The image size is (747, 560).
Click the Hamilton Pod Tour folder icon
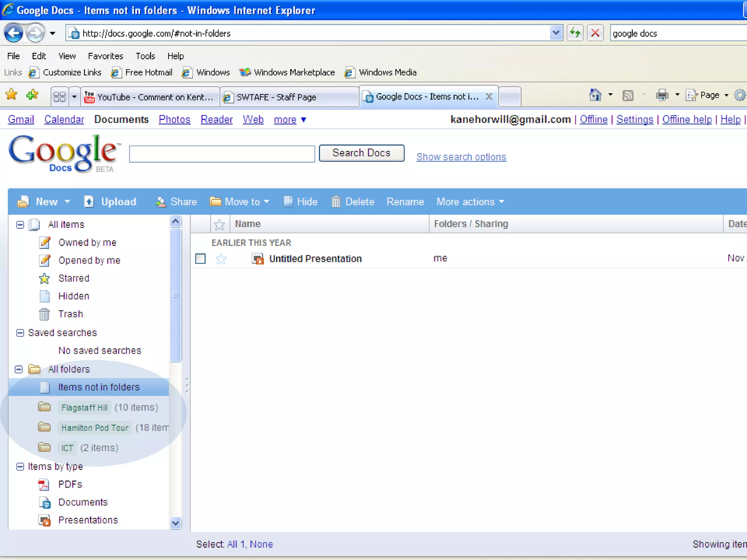tap(44, 427)
